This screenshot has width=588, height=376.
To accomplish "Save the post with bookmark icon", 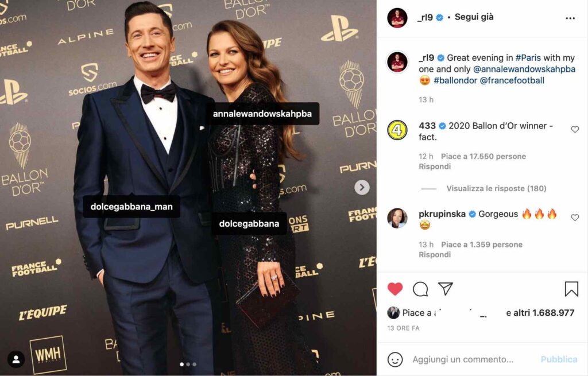I will click(571, 289).
